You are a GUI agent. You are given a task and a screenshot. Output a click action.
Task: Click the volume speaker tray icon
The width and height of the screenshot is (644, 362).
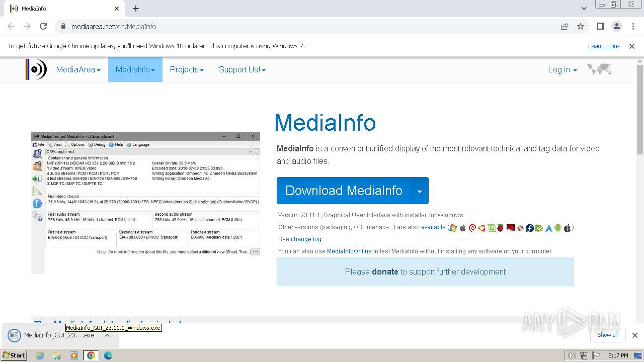(572, 355)
